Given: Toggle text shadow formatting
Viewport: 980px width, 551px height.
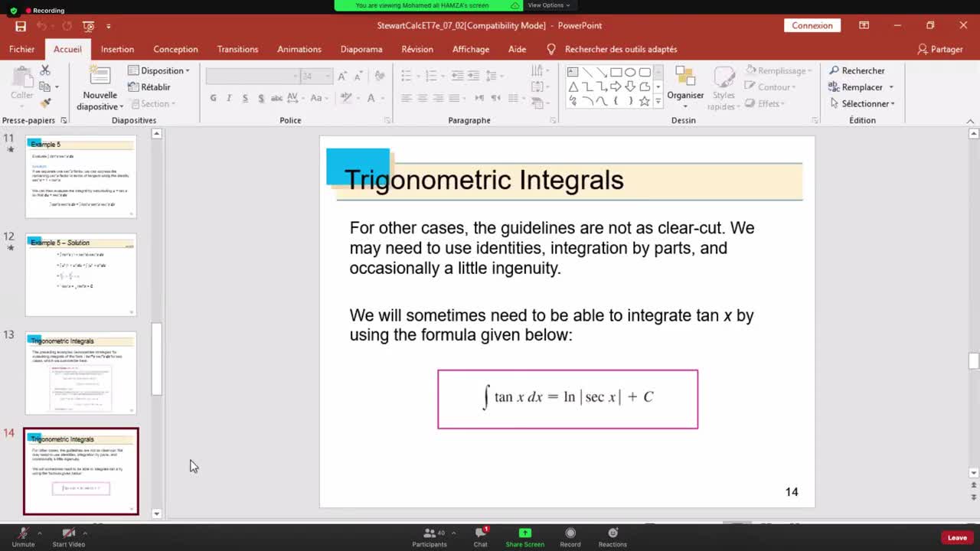Looking at the screenshot, I should click(x=261, y=98).
